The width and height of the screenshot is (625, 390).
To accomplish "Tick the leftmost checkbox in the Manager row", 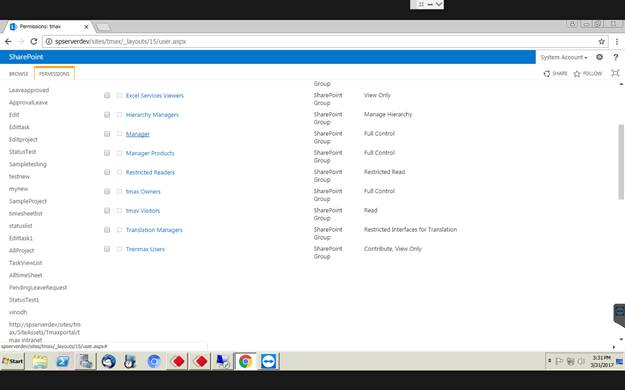I will (x=107, y=134).
